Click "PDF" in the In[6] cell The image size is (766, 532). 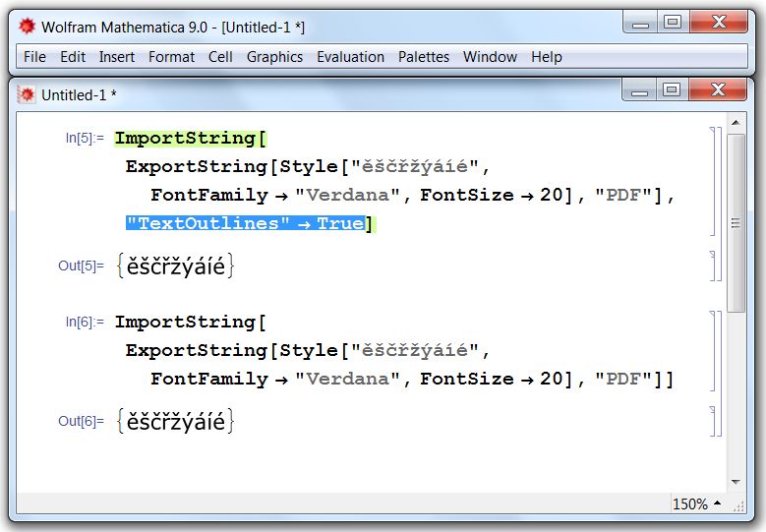tap(623, 379)
